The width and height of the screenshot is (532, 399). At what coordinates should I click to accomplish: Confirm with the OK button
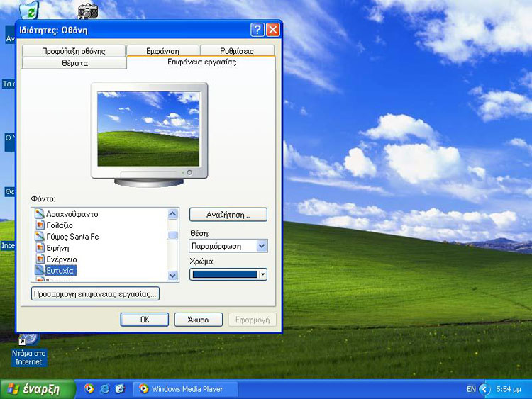[145, 320]
